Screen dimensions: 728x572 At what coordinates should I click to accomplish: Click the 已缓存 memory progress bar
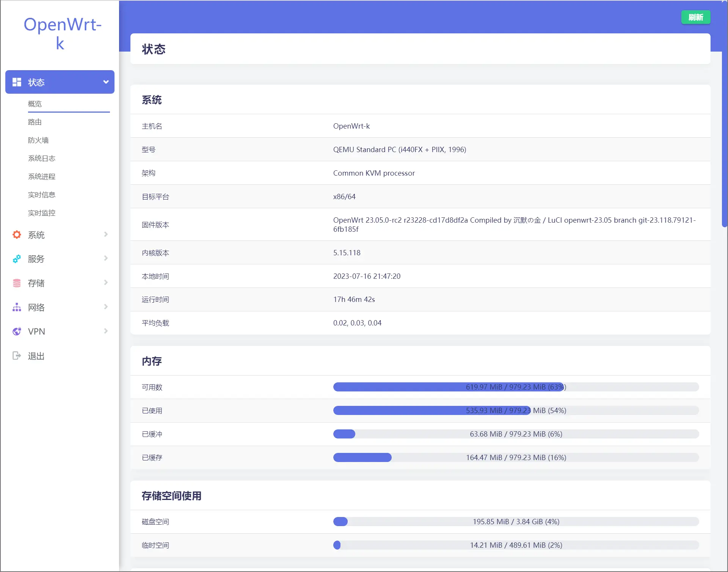pos(516,457)
